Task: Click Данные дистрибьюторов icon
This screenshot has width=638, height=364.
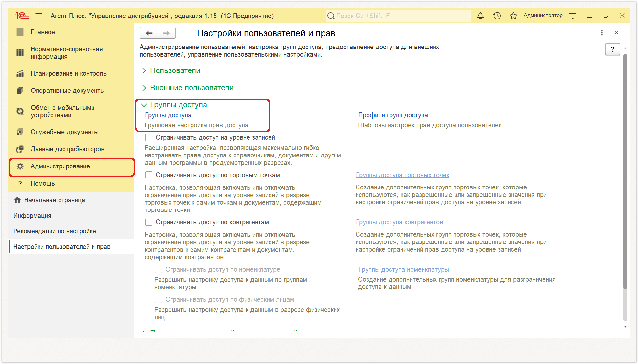Action: tap(20, 149)
